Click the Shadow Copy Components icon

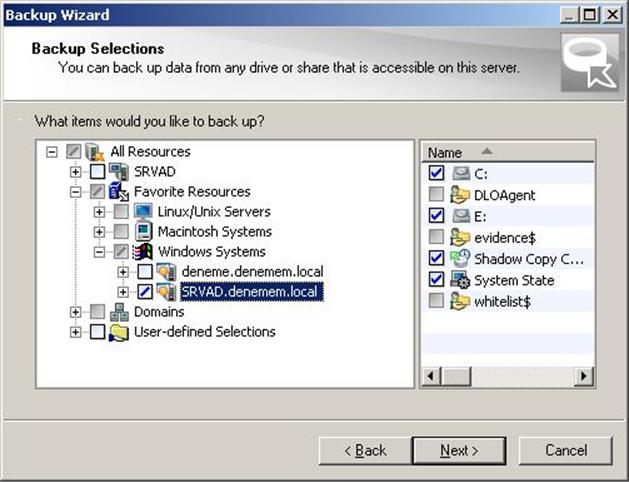(460, 259)
